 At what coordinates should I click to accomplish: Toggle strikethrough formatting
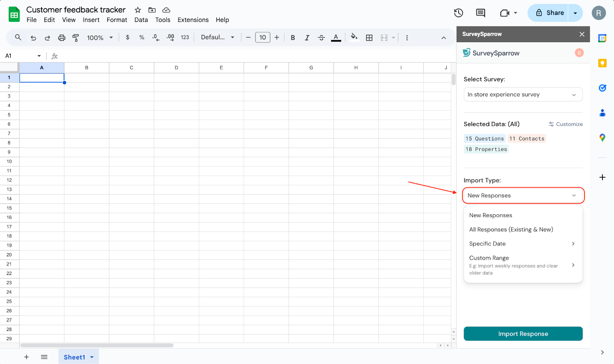321,38
